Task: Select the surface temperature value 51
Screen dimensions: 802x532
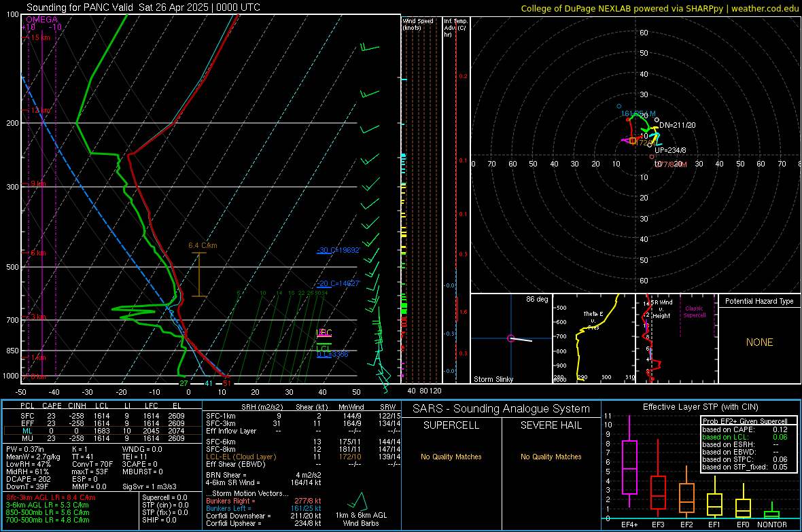Action: (226, 383)
